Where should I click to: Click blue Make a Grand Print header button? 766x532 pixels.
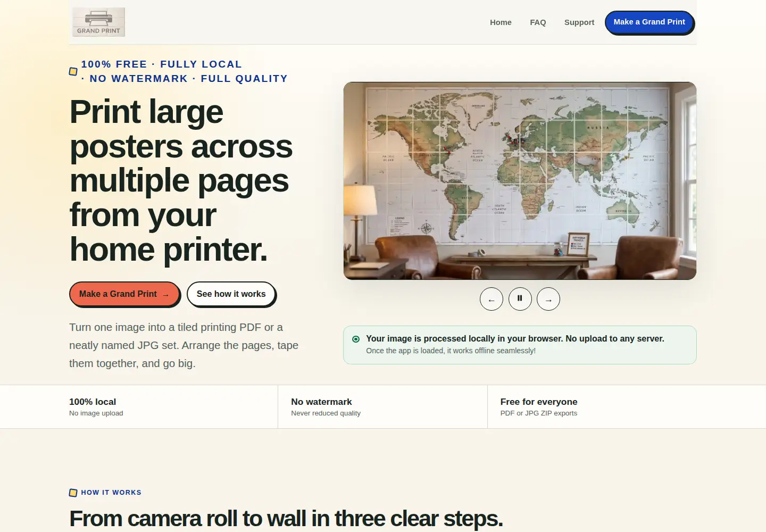[x=650, y=22]
